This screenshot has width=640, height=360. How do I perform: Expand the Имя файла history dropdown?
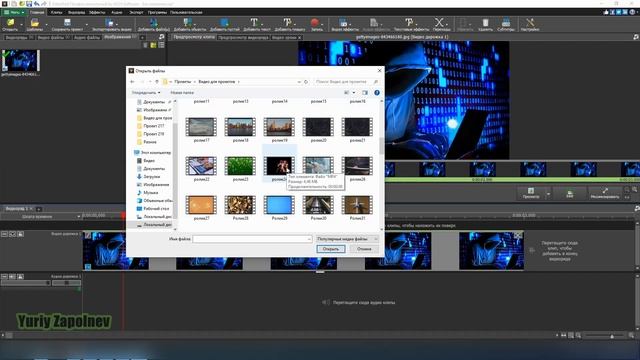click(309, 239)
